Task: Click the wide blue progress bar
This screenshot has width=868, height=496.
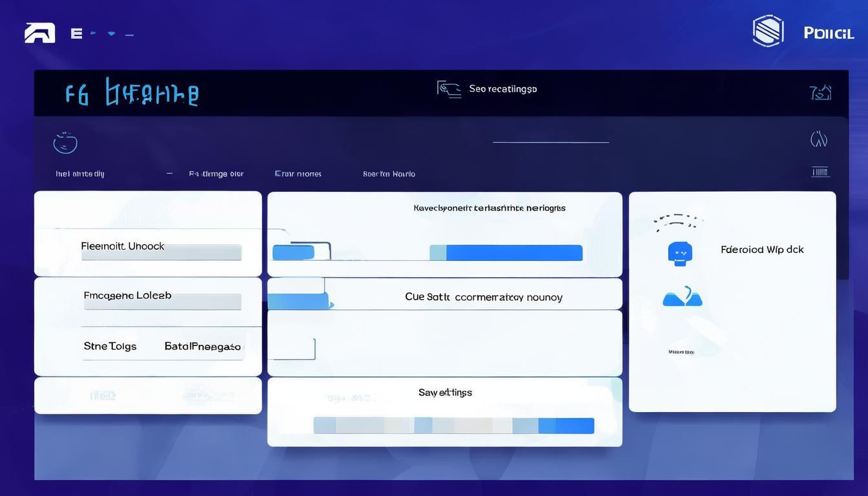Action: point(506,253)
